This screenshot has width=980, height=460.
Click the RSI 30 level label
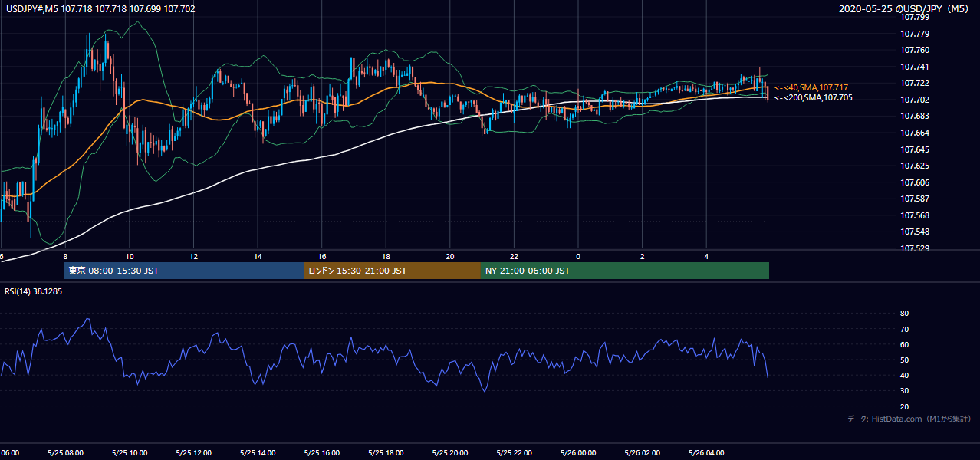(904, 391)
